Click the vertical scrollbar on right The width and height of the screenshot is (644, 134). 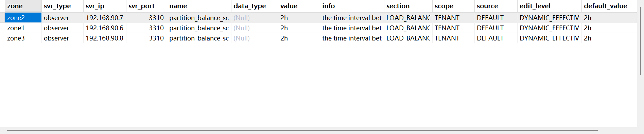(x=640, y=41)
